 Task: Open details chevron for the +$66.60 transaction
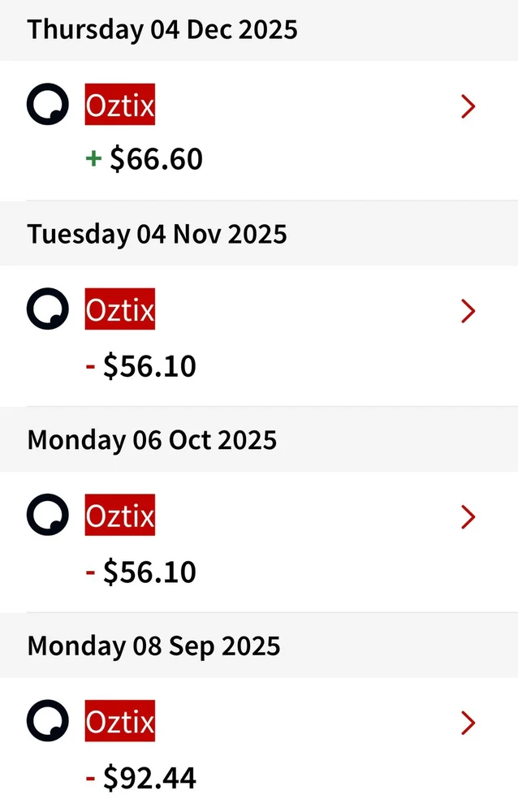pyautogui.click(x=468, y=106)
